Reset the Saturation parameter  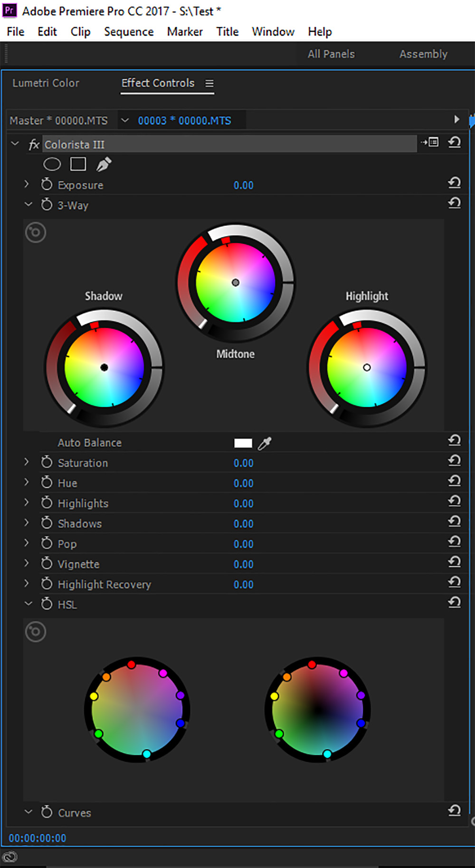[x=454, y=460]
